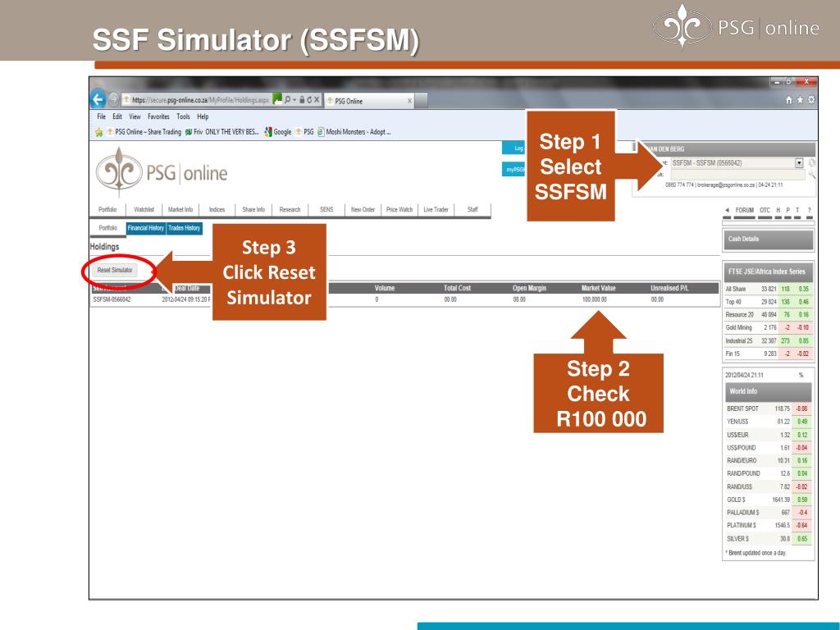Click the Market Value 100,000.00 cell
Image resolution: width=840 pixels, height=630 pixels.
tap(595, 299)
